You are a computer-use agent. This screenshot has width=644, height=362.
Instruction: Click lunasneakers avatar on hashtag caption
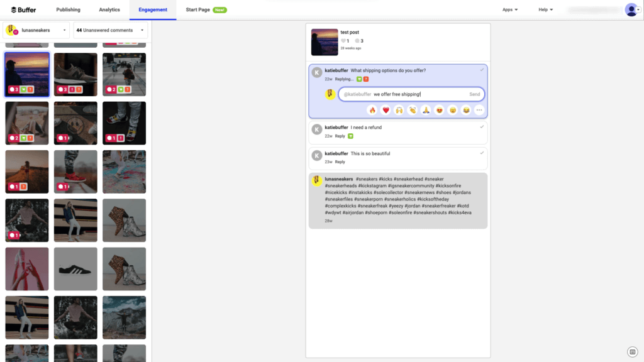click(x=317, y=180)
